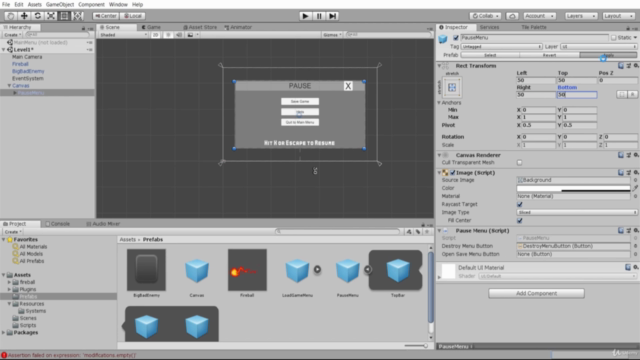Screen dimensions: 640x360
Task: Toggle PauseMenu active checkbox
Action: click(x=456, y=38)
